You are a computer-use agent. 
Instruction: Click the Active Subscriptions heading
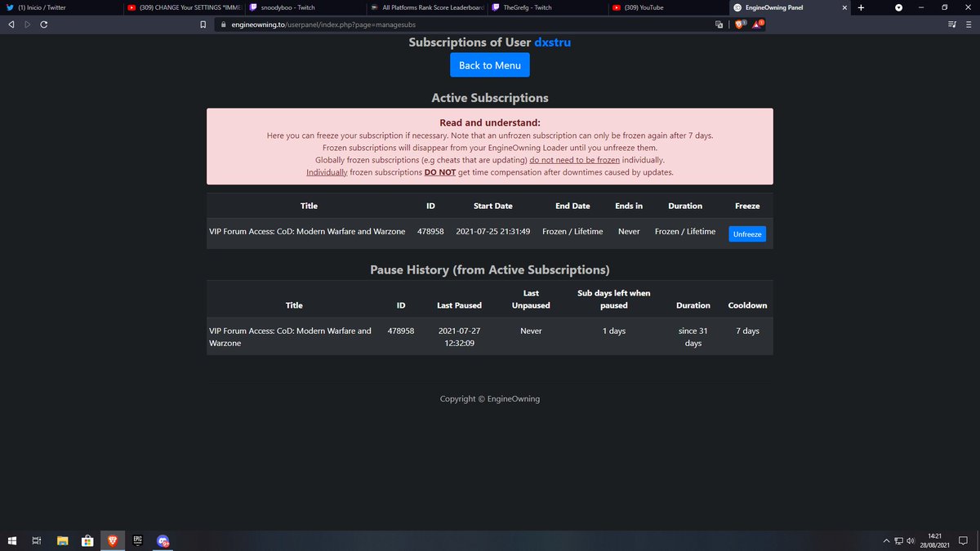pyautogui.click(x=490, y=98)
